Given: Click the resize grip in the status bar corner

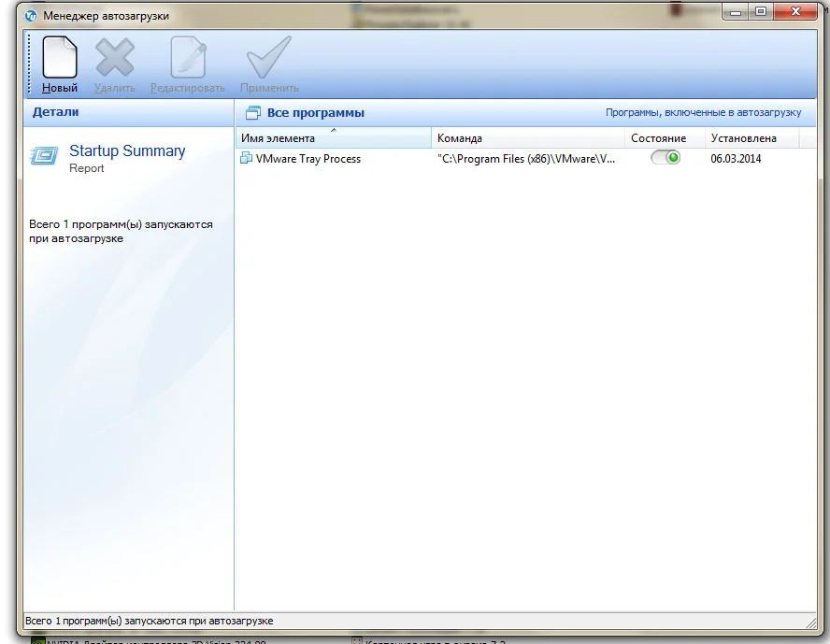Looking at the screenshot, I should [x=810, y=622].
